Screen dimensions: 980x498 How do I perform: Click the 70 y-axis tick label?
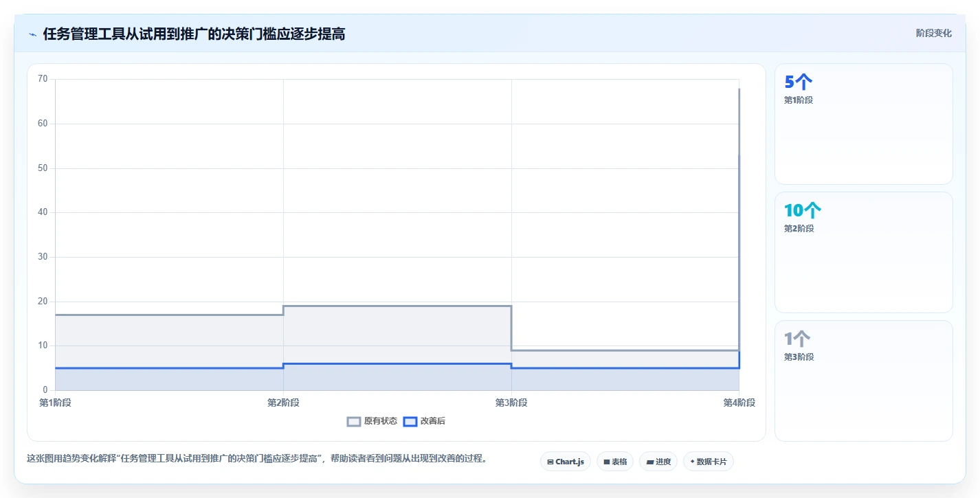[x=43, y=79]
